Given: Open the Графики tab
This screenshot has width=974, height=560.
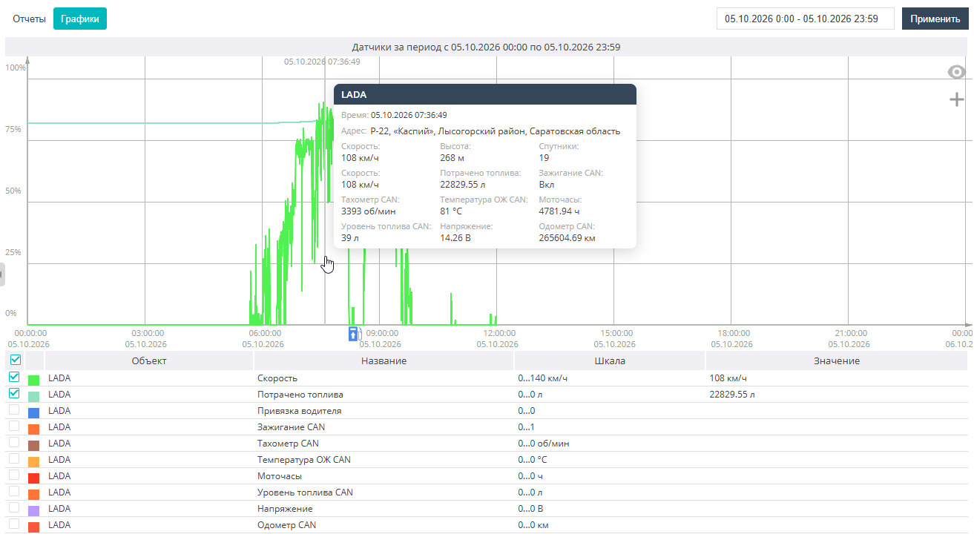Looking at the screenshot, I should pyautogui.click(x=80, y=19).
